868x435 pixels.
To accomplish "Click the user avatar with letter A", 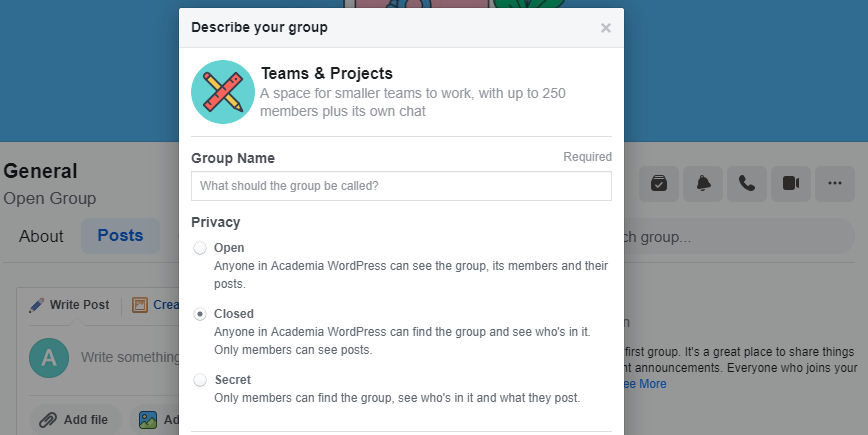I will click(x=49, y=358).
